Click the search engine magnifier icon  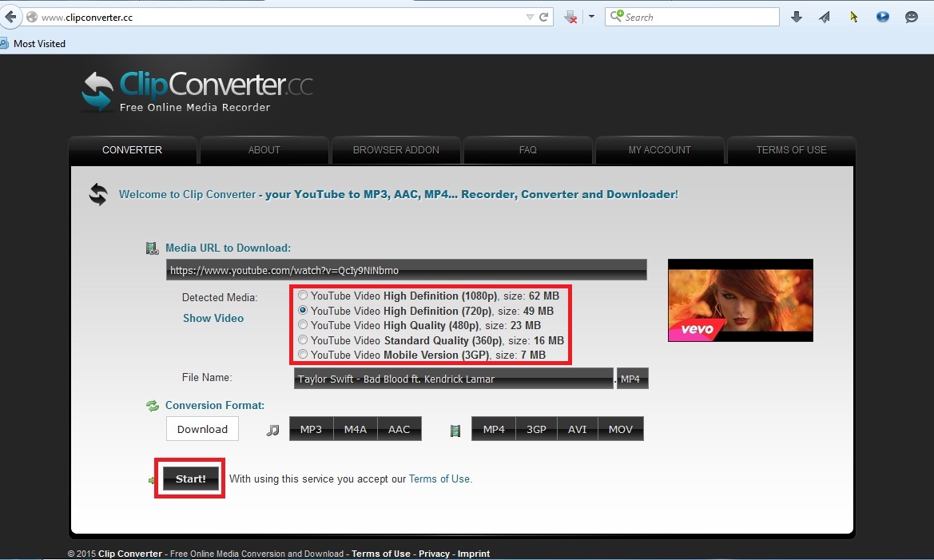(x=617, y=16)
